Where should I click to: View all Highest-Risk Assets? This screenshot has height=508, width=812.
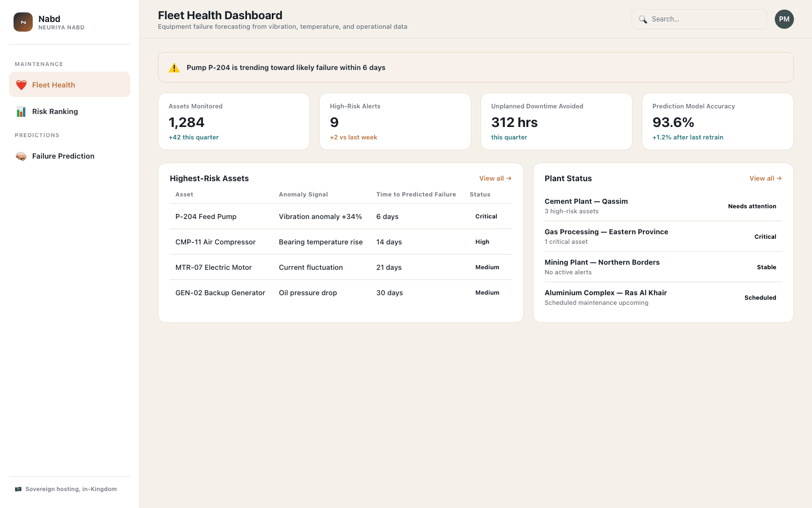coord(495,178)
